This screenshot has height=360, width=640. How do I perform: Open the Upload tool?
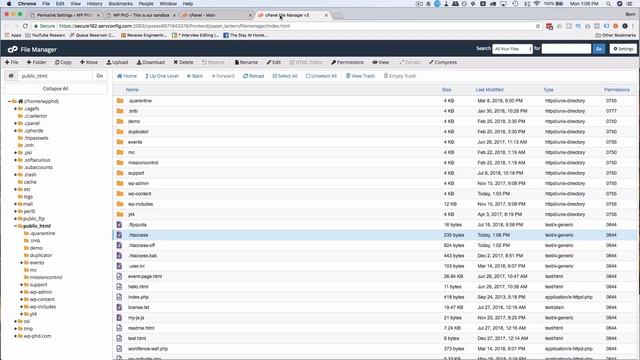117,62
